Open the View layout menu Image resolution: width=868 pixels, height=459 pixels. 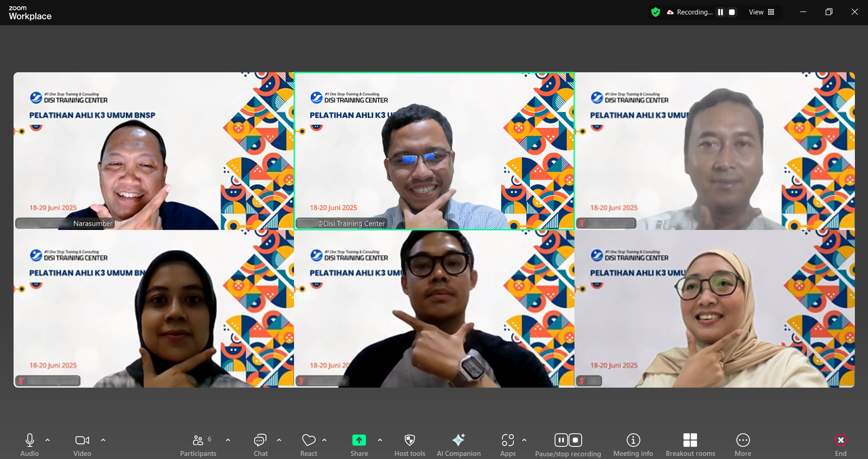pyautogui.click(x=762, y=12)
